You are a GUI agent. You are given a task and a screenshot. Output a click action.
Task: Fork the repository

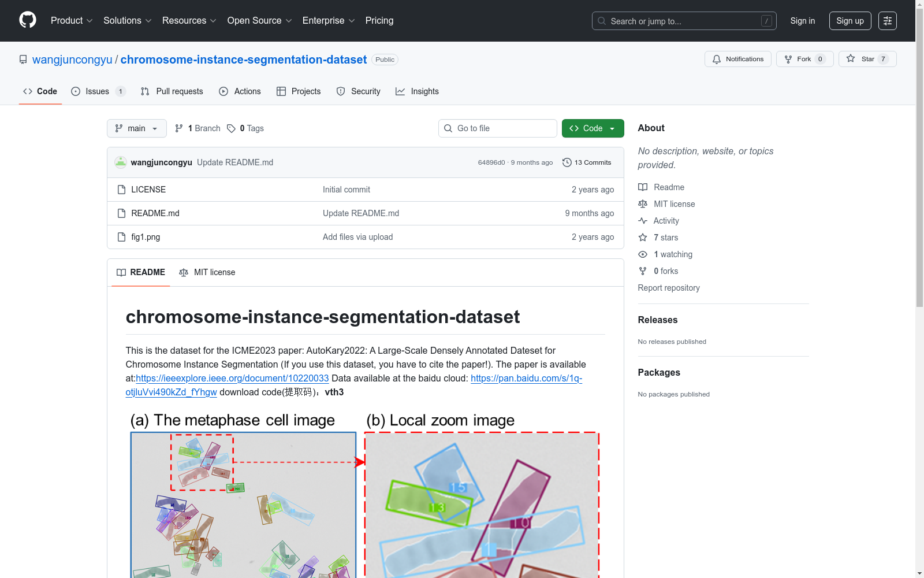pos(804,59)
